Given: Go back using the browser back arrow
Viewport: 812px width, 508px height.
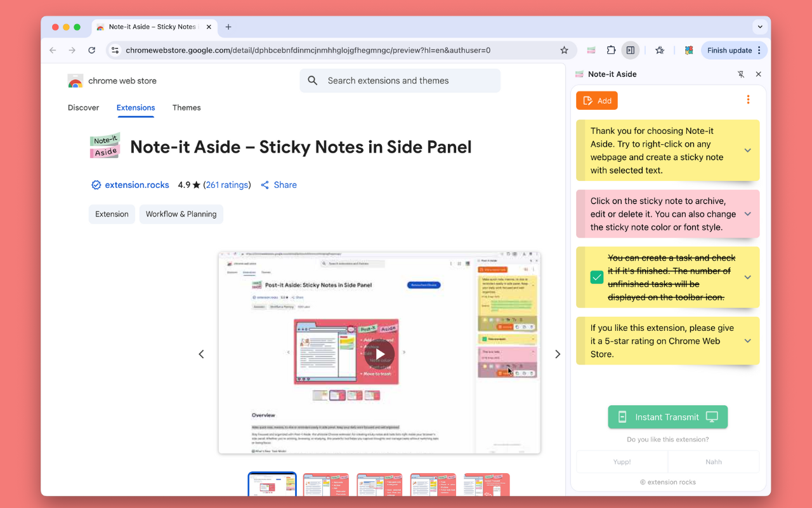Looking at the screenshot, I should (53, 50).
